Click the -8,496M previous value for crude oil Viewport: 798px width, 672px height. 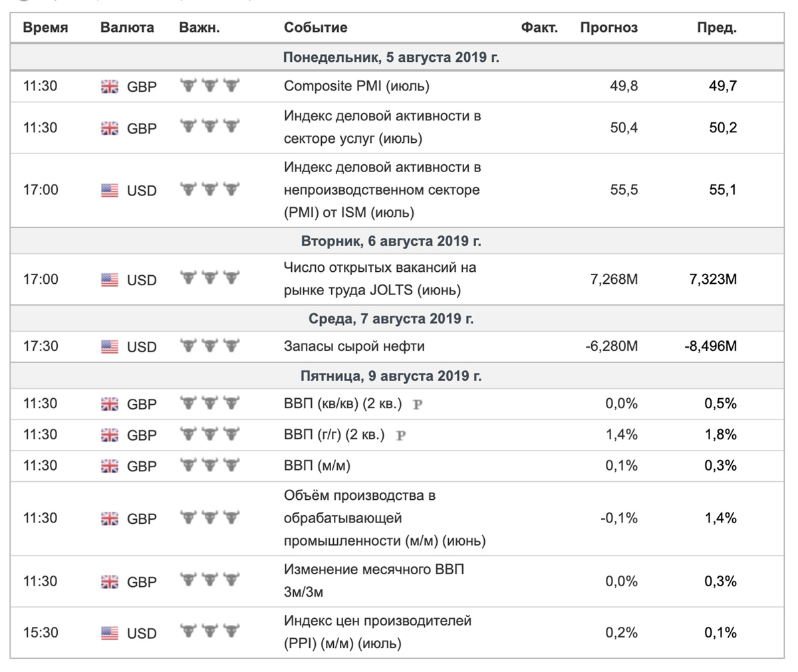(x=710, y=346)
